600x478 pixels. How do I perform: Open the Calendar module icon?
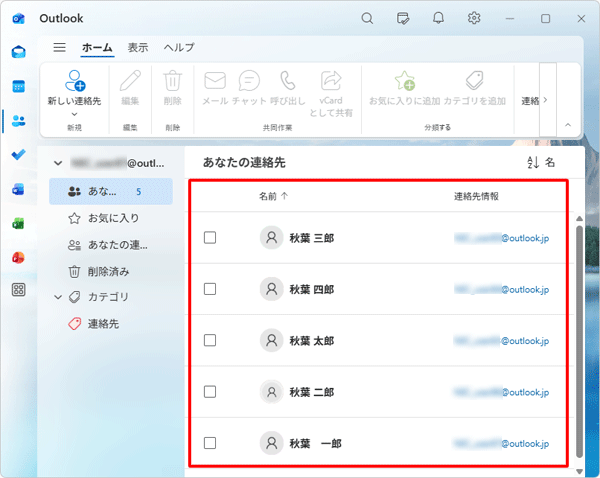pyautogui.click(x=18, y=86)
